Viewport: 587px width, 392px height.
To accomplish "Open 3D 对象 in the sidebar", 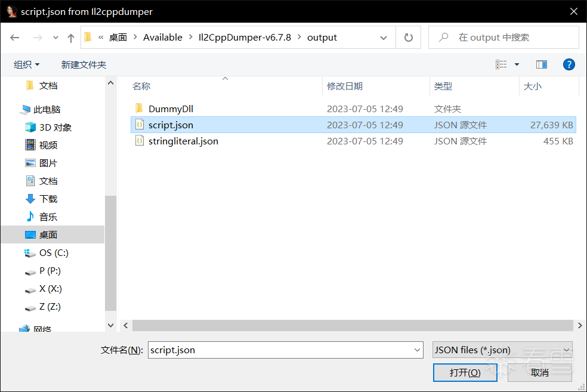I will pos(55,128).
